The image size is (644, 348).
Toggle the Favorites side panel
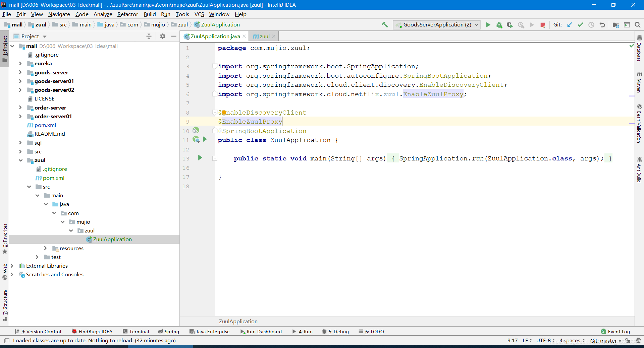click(x=5, y=238)
